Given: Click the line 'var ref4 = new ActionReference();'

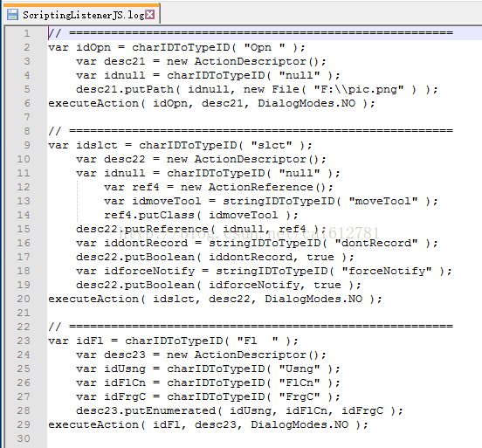Looking at the screenshot, I should coord(218,187).
